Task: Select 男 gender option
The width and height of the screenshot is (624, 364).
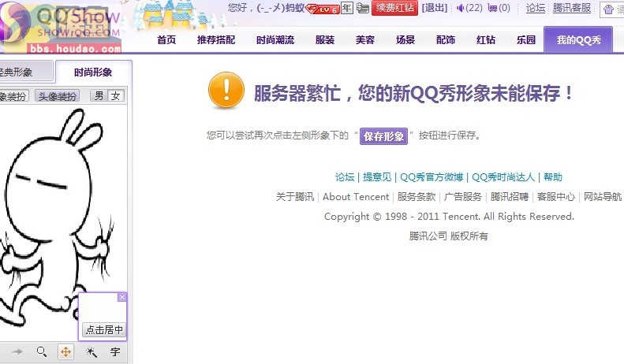Action: point(99,96)
